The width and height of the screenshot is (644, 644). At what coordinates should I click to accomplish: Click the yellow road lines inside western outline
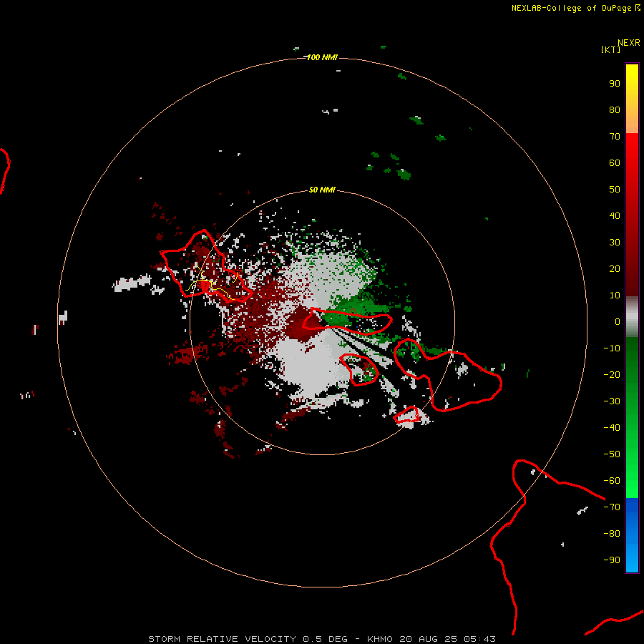tap(212, 284)
